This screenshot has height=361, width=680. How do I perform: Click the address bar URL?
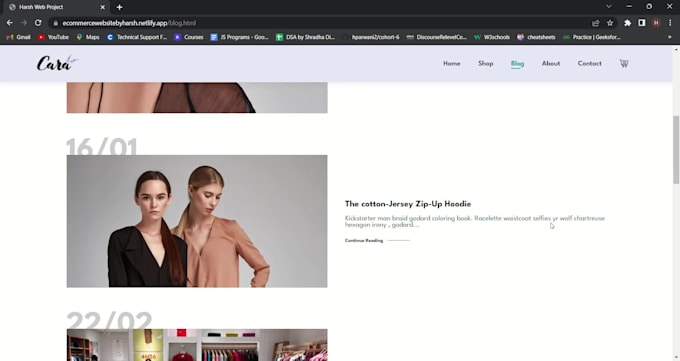point(129,23)
